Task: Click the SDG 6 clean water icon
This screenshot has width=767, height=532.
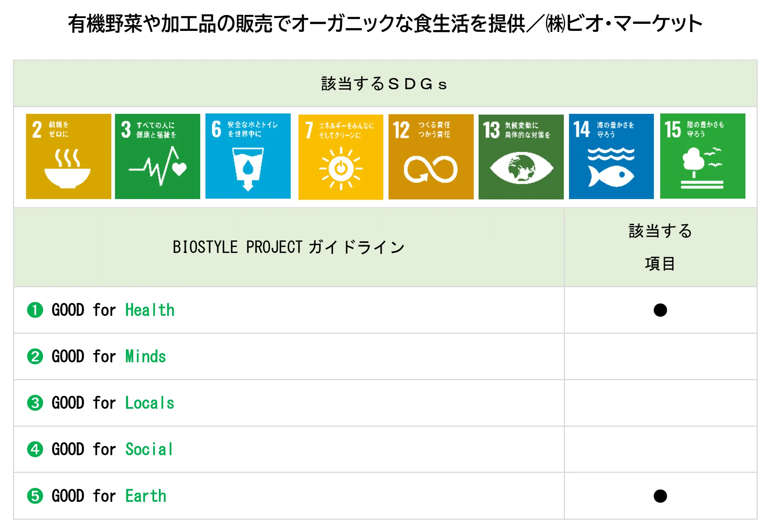Action: [x=248, y=156]
